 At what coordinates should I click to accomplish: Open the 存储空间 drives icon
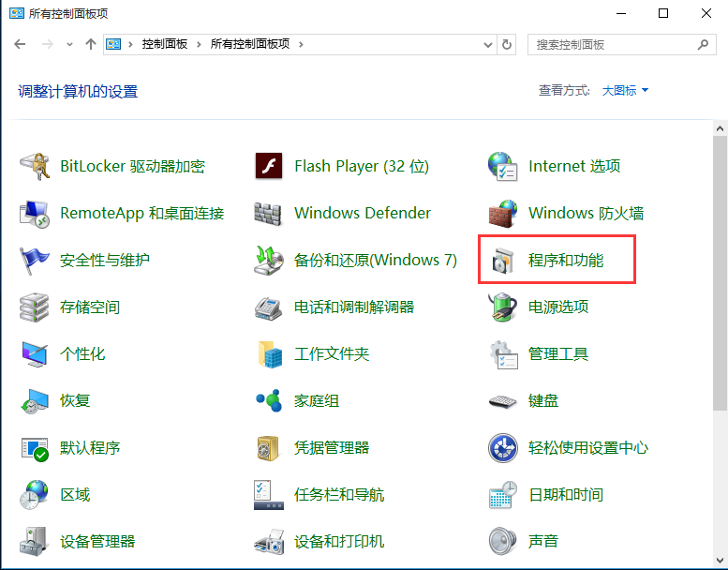(x=35, y=307)
